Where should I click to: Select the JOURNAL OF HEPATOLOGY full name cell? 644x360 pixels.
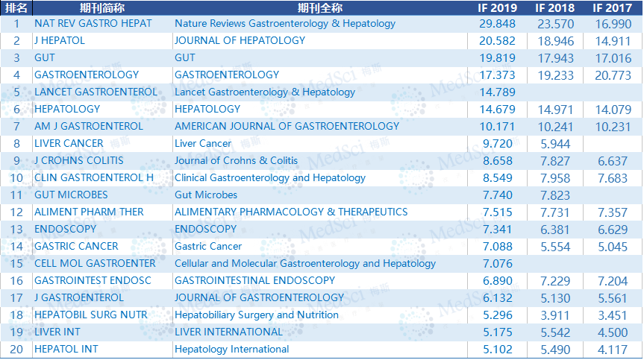tap(240, 40)
